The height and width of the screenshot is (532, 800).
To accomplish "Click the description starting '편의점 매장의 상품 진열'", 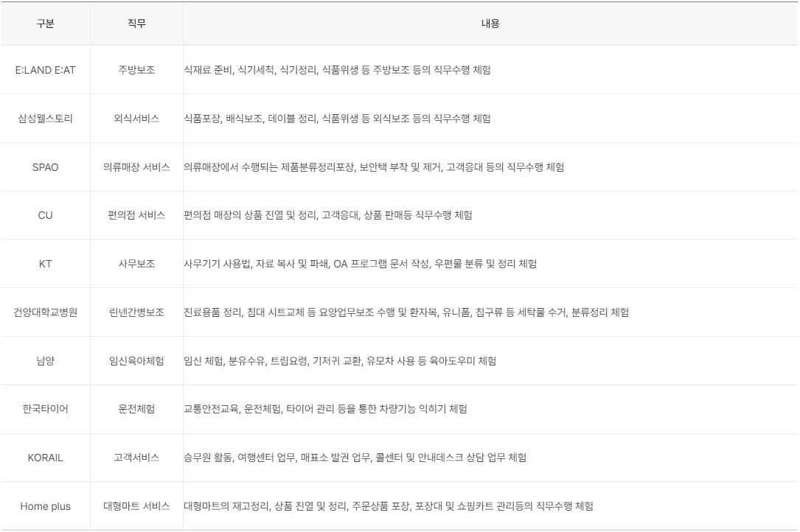I will pyautogui.click(x=328, y=215).
